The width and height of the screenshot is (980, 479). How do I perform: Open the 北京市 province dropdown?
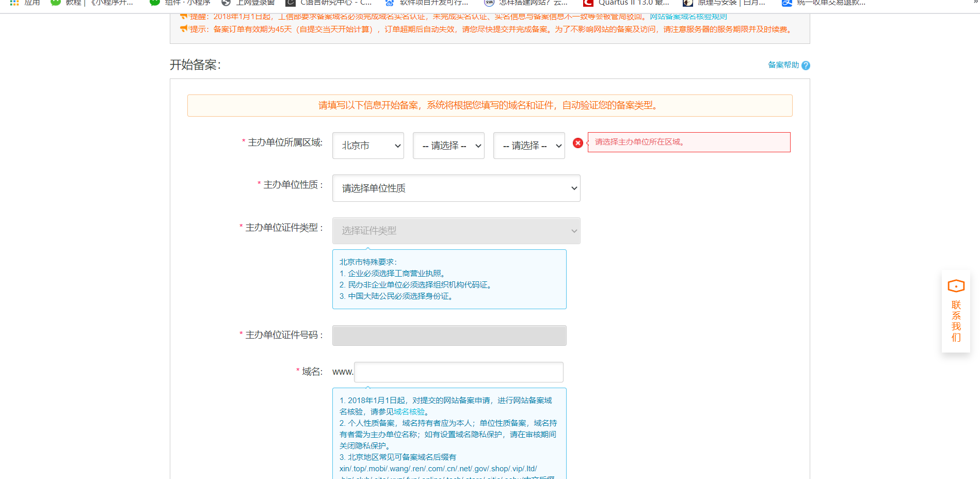tap(368, 146)
